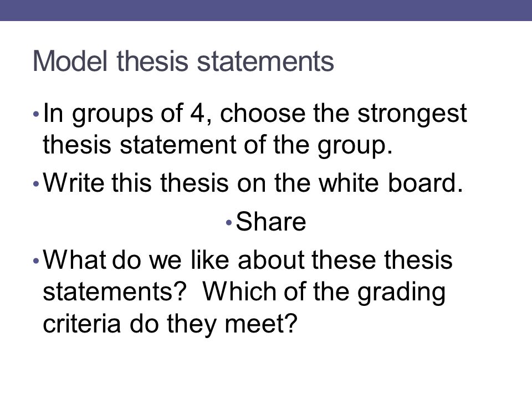Select the centered word 'Share'
532x399 pixels.
pyautogui.click(x=271, y=222)
